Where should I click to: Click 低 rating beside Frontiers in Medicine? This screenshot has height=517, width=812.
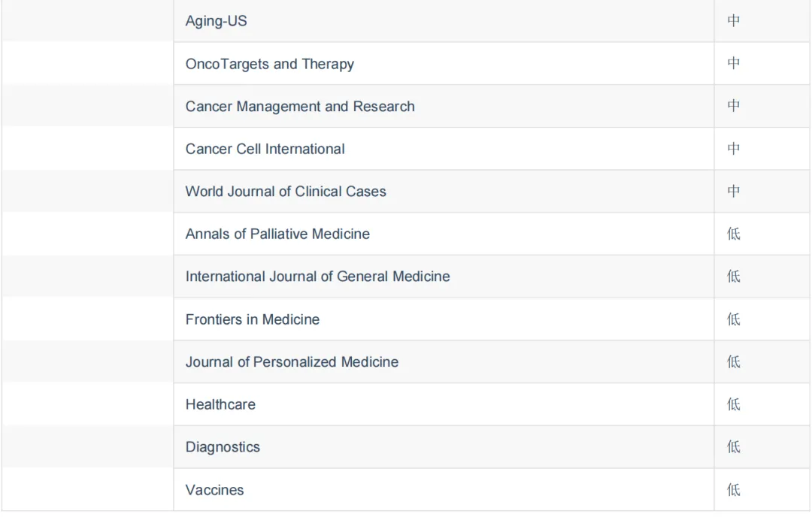733,319
